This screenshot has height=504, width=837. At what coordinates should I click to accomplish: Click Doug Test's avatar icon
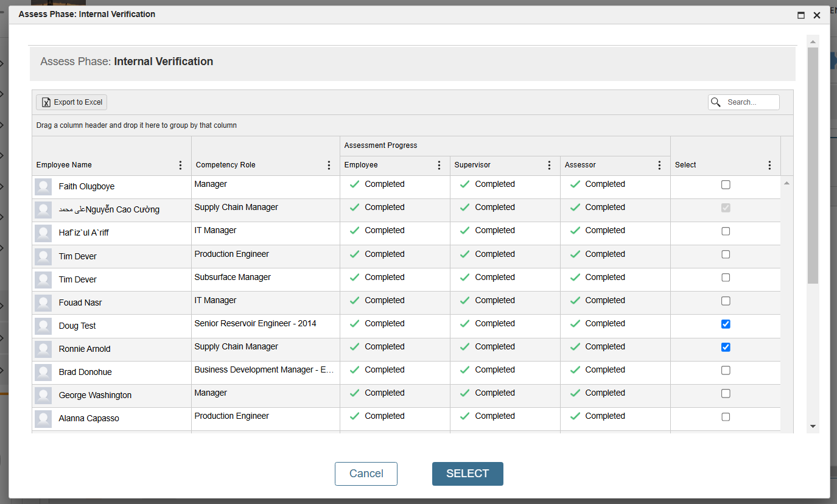point(43,326)
